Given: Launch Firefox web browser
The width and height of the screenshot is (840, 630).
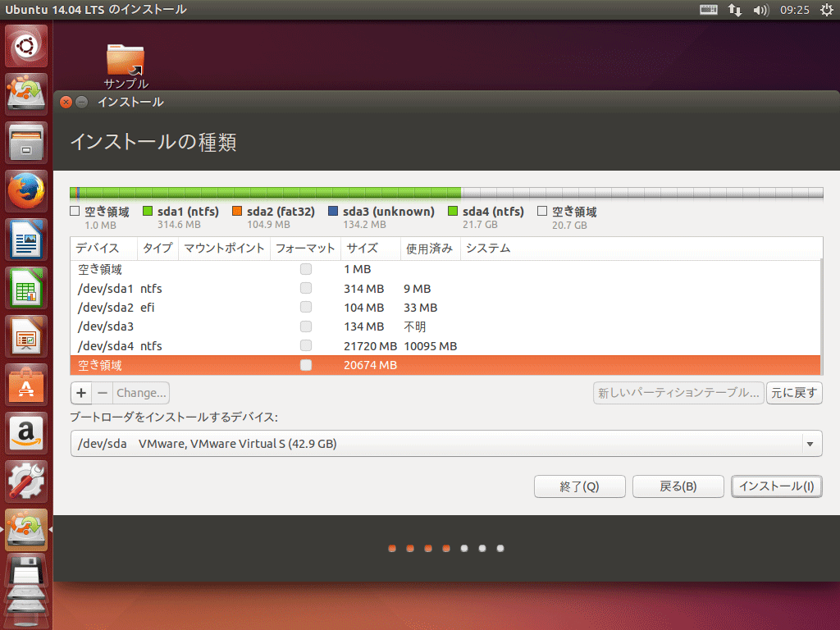Looking at the screenshot, I should [x=26, y=190].
